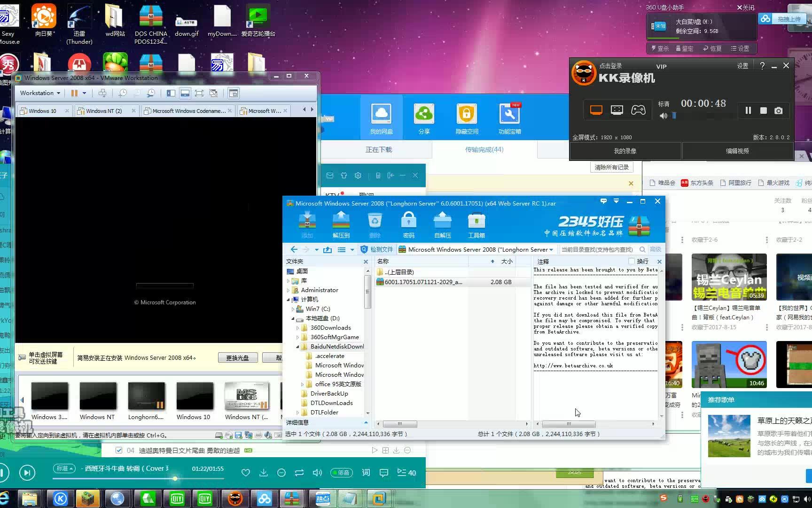Stop recording in KK录像机
The image size is (812, 508).
coord(764,111)
